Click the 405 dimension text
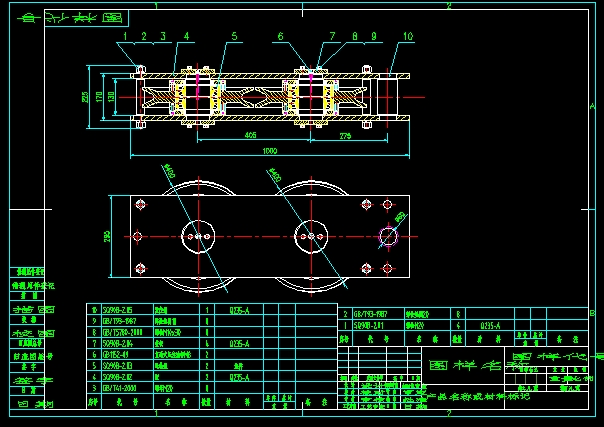604x427 pixels. tap(251, 135)
